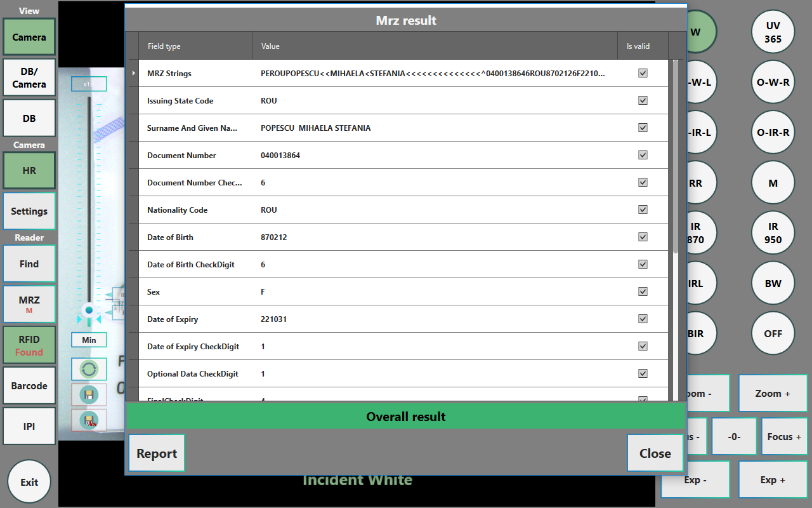Toggle Is valid checkbox for Date of Birth

tap(643, 237)
